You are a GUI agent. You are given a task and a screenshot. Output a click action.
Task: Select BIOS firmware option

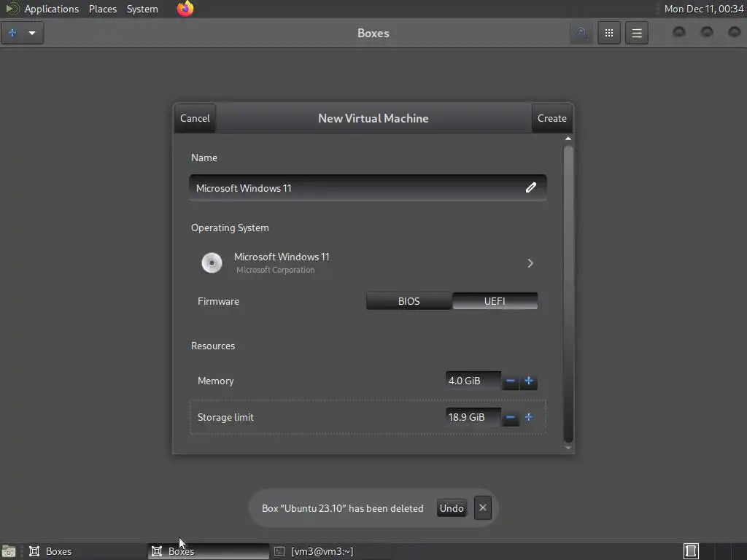(409, 301)
